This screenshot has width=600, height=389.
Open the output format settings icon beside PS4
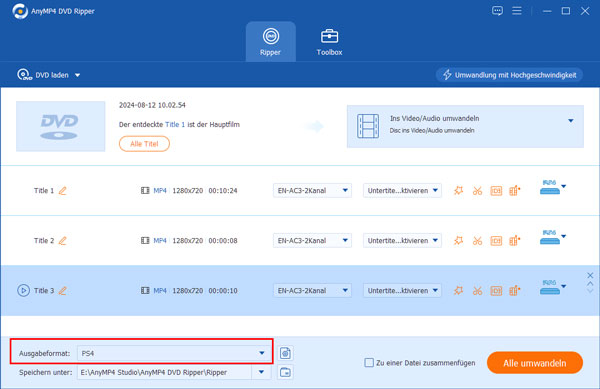(285, 353)
